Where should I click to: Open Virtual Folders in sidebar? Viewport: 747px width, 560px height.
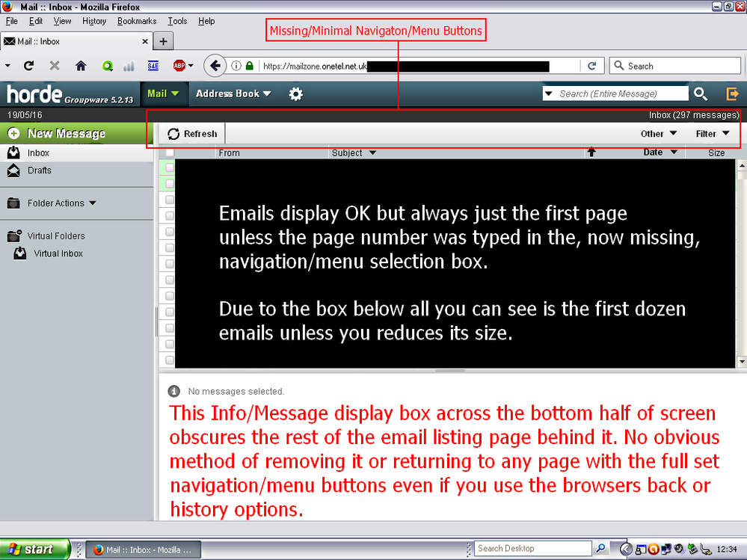(56, 236)
